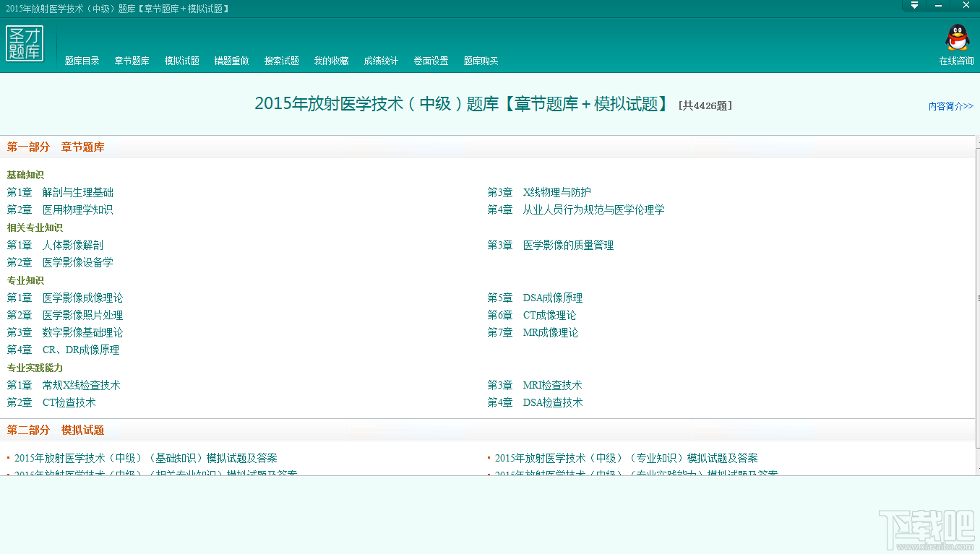Screen dimensions: 980x554
Task: Click the 基础知识 category heading
Action: click(x=25, y=175)
